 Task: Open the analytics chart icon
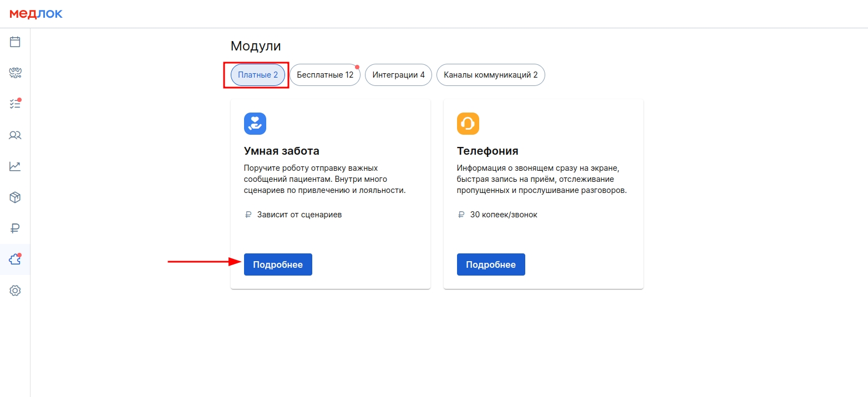(x=15, y=166)
